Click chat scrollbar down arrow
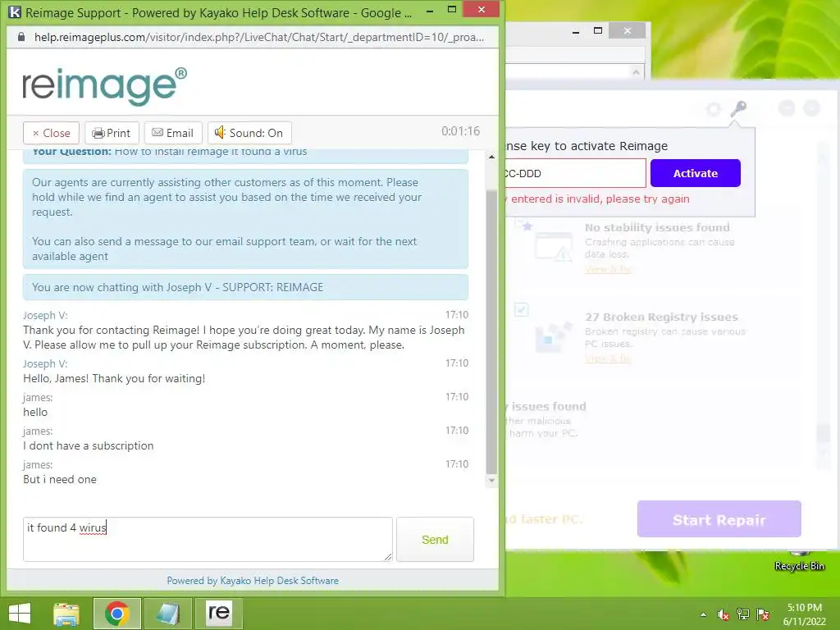 491,481
